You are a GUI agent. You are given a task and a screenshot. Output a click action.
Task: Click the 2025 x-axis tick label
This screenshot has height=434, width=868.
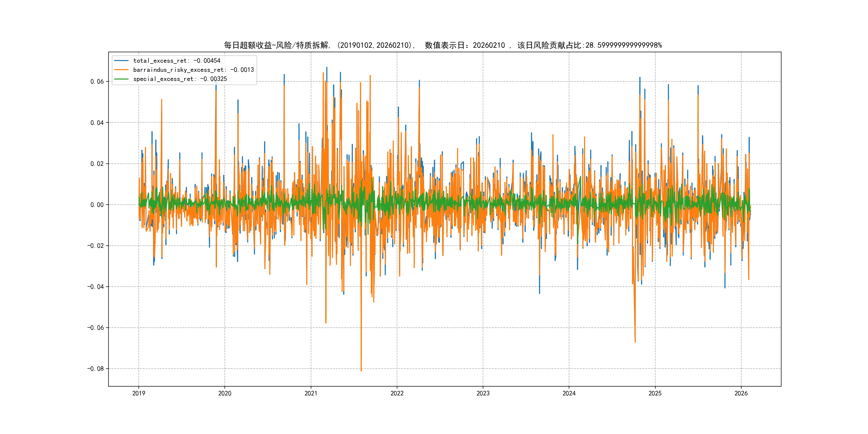click(655, 393)
